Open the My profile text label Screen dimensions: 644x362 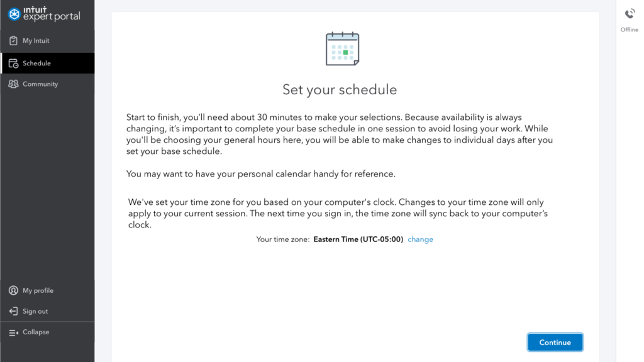pos(38,290)
